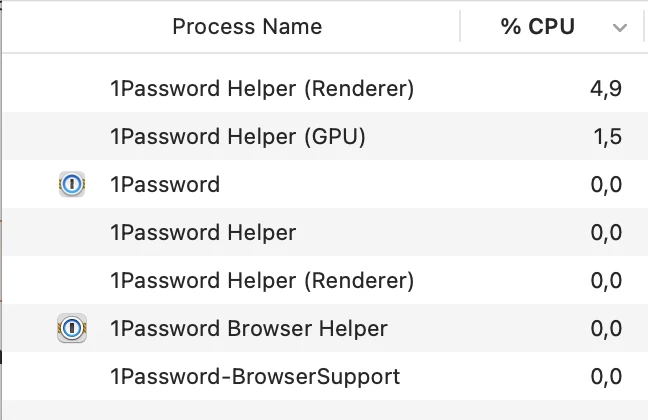Click divider between Process Name and % CPU
648x420 pixels.
(x=460, y=26)
